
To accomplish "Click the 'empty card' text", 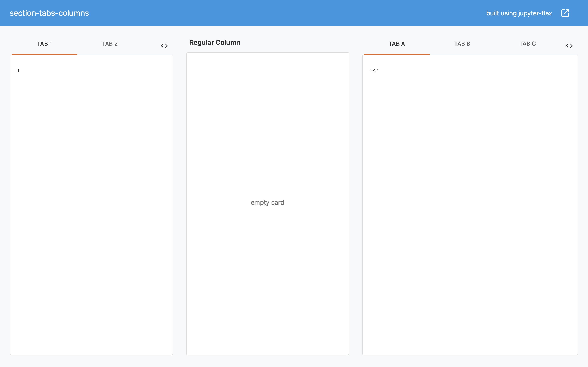I will (x=267, y=202).
